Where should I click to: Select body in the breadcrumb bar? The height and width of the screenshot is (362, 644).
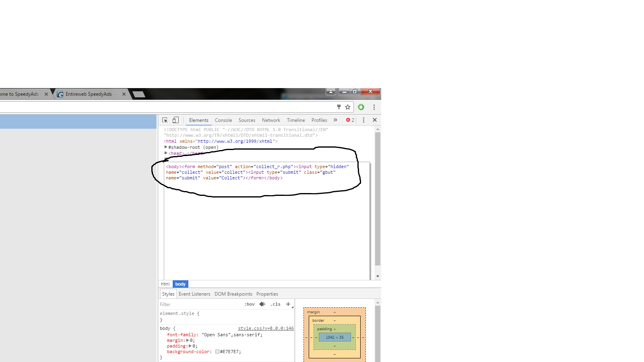click(x=180, y=284)
